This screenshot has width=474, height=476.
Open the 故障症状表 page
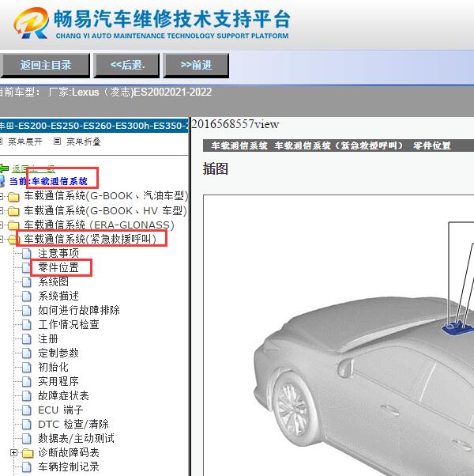(x=64, y=396)
